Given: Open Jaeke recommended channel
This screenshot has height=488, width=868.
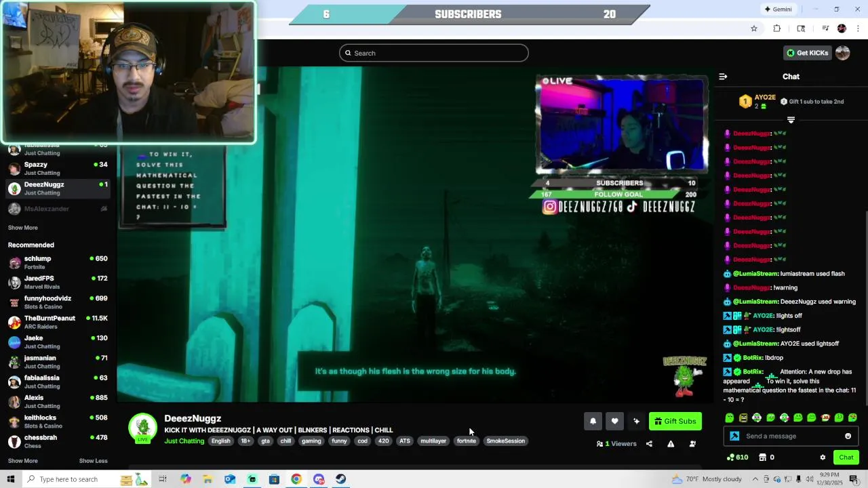Looking at the screenshot, I should click(58, 342).
